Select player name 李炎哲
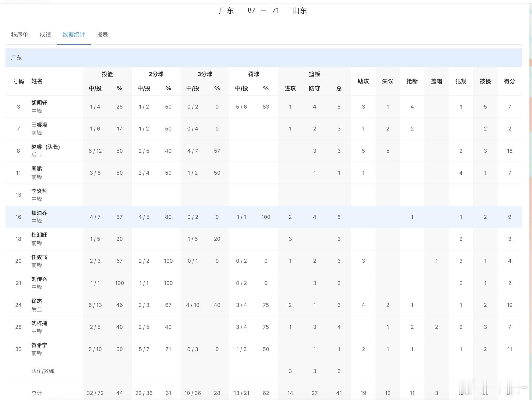Image resolution: width=532 pixels, height=400 pixels. [x=39, y=191]
